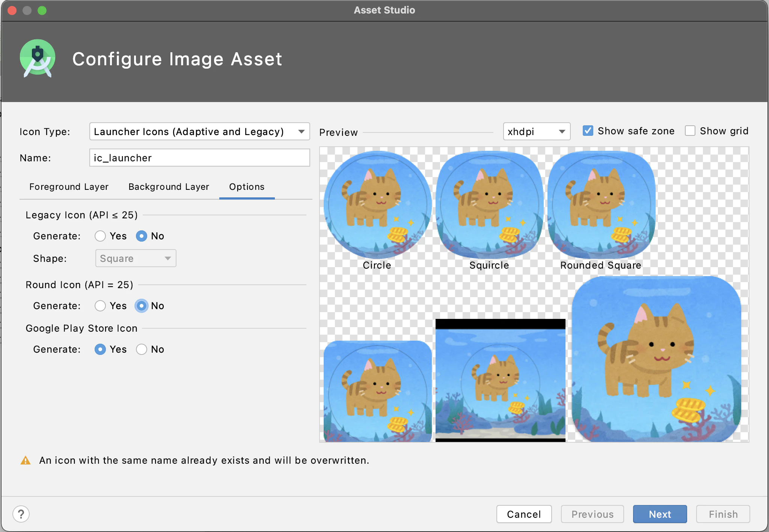Click the Next button
The image size is (769, 532).
click(660, 514)
